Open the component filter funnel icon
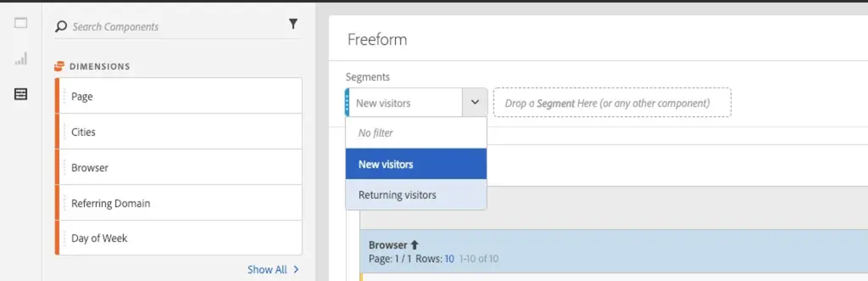 [x=293, y=24]
